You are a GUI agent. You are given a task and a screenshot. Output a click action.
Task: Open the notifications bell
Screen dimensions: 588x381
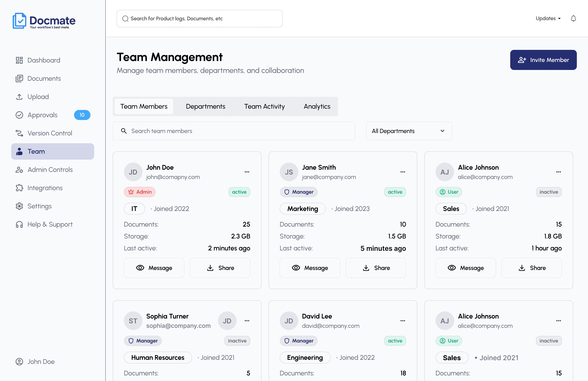pyautogui.click(x=573, y=19)
